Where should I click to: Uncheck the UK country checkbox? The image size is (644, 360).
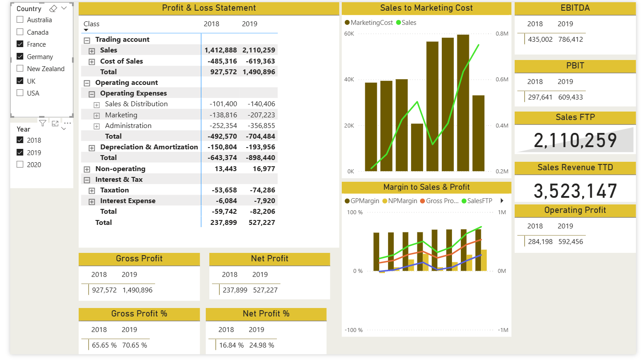[20, 81]
